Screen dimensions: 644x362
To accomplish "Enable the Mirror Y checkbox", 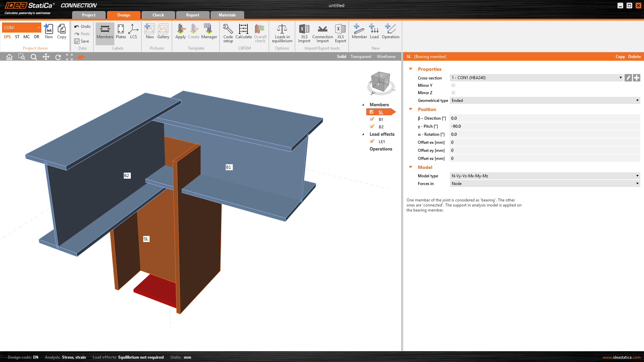I will [453, 85].
